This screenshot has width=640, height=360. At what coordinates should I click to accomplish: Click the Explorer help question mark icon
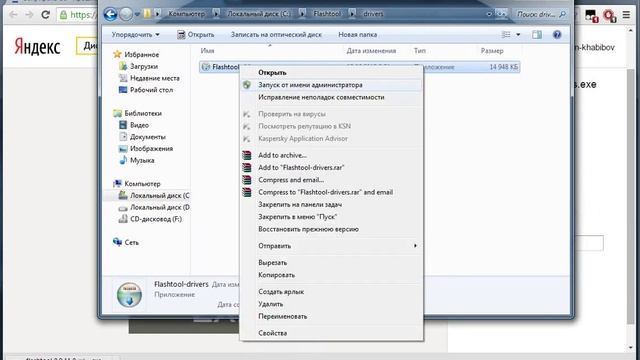click(557, 35)
